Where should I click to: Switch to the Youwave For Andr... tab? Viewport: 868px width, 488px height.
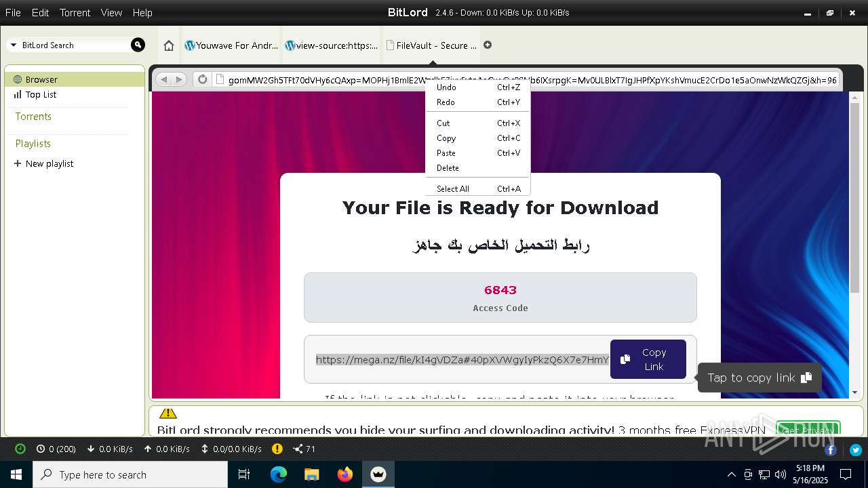231,45
